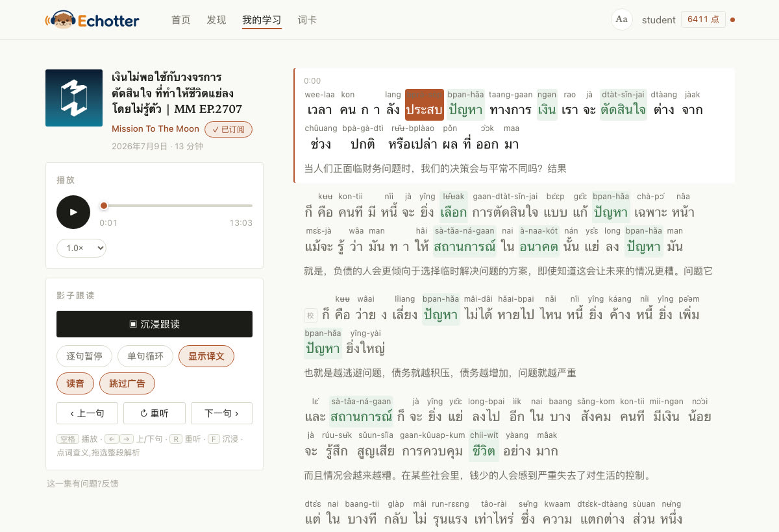
Task: Toggle 读音 option
Action: [75, 383]
